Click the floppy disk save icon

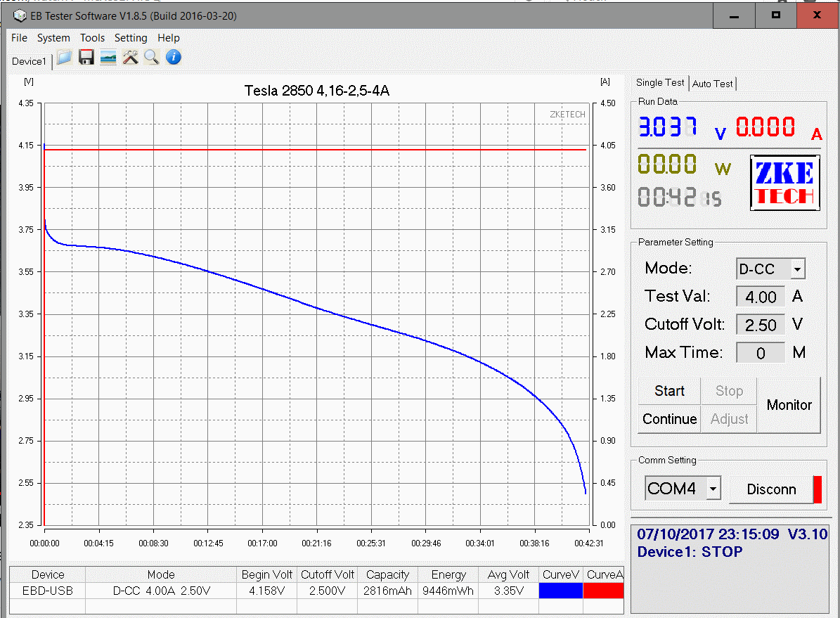coord(86,58)
